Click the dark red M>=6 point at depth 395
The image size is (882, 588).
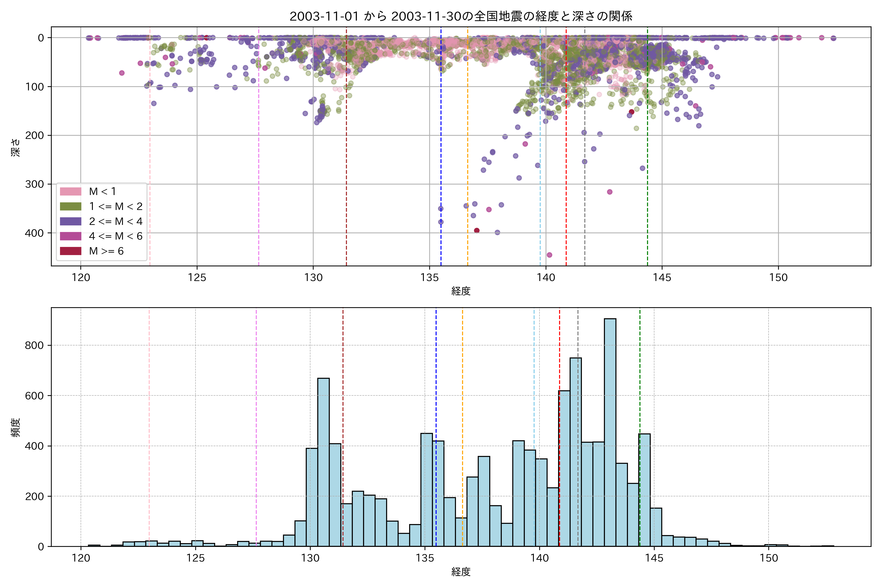[477, 231]
